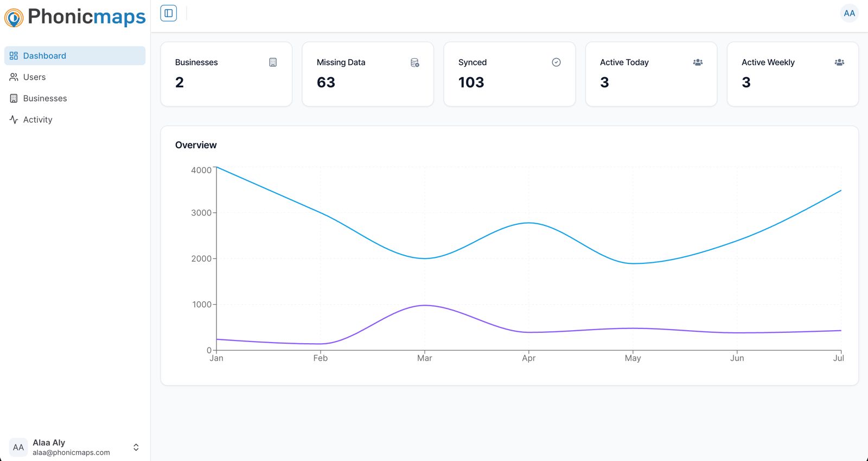Select Activity in the sidebar

[x=37, y=119]
